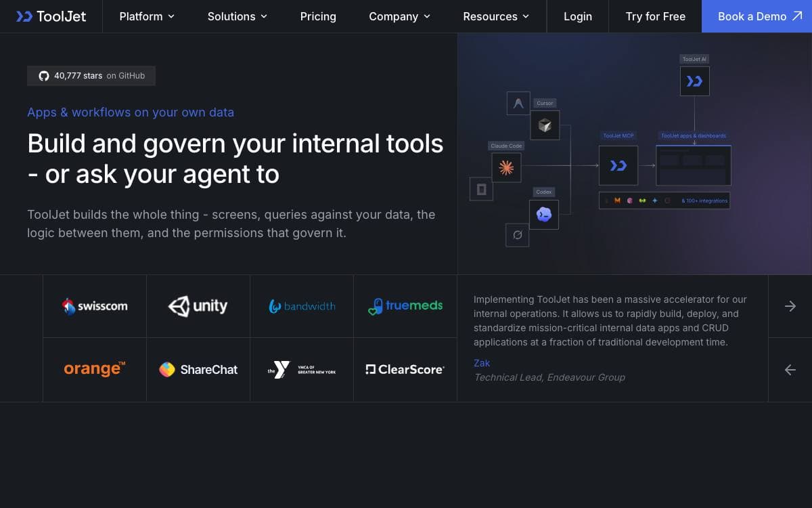Click the pink round integration icon

[x=630, y=200]
